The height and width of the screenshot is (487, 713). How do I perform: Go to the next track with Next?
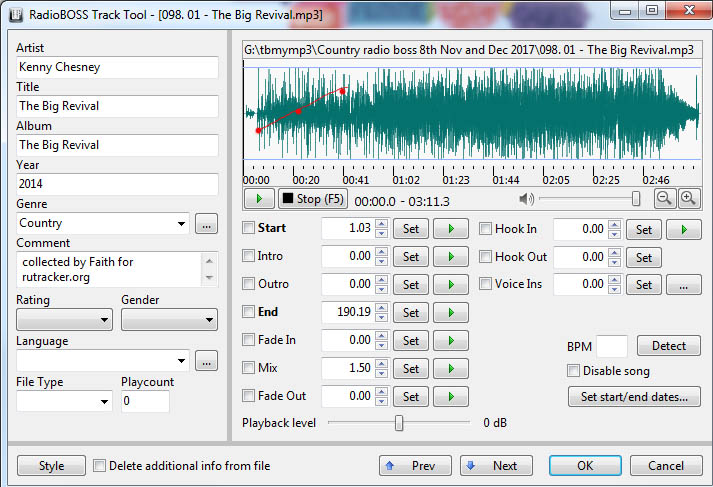[497, 466]
